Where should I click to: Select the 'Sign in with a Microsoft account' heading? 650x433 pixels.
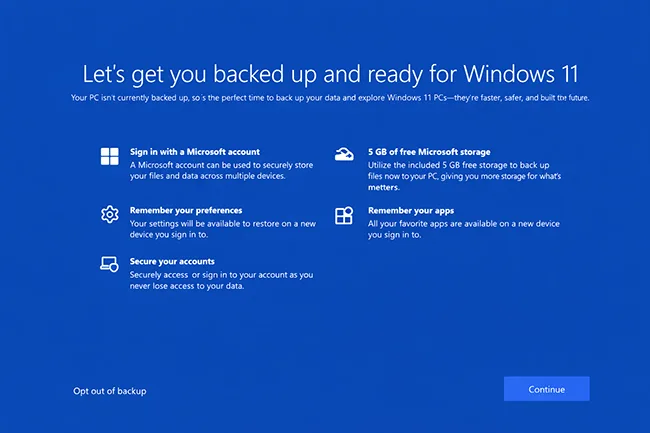pos(195,152)
